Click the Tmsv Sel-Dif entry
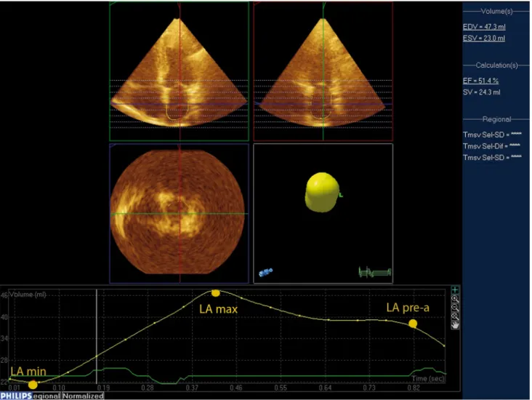Screen dimensions: 532x400 [491, 146]
